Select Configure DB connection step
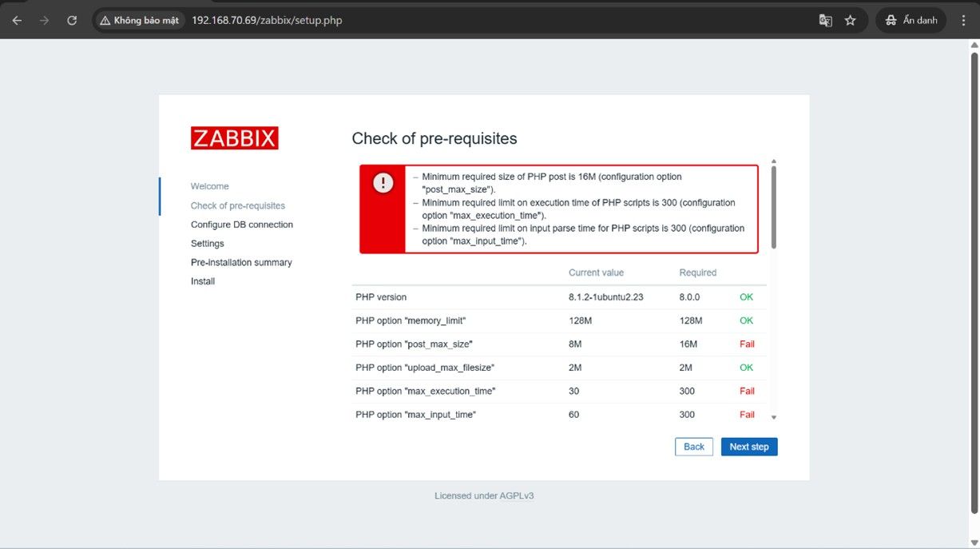980x549 pixels. [x=241, y=225]
